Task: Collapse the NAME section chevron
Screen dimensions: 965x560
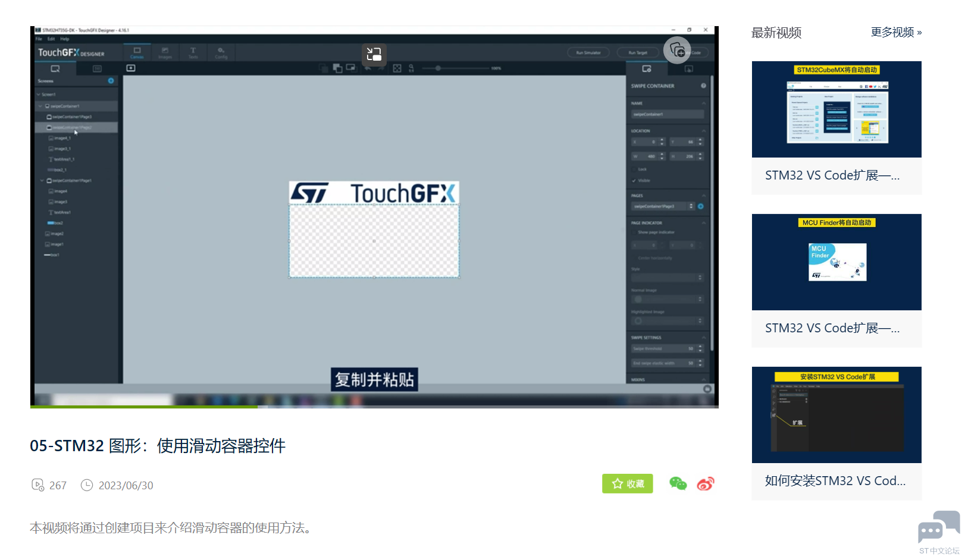Action: point(704,103)
